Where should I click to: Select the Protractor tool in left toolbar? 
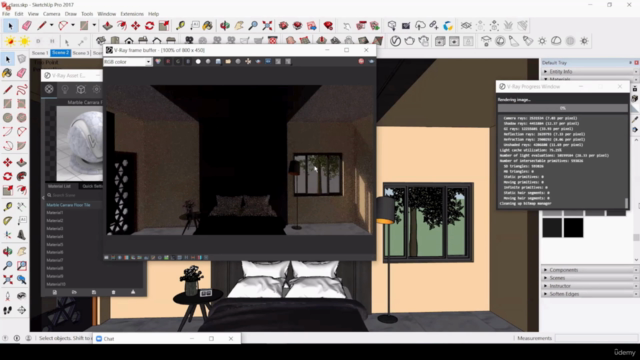[x=8, y=221]
